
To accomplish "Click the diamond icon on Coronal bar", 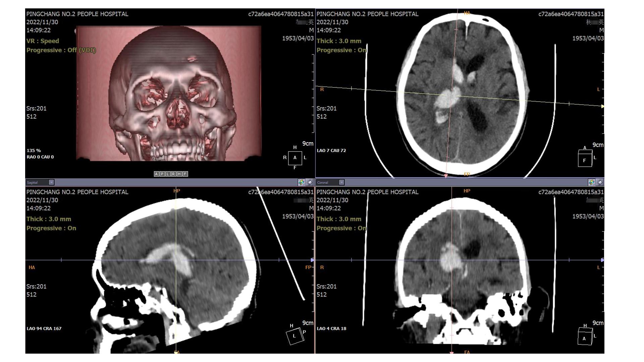I will coord(600,182).
